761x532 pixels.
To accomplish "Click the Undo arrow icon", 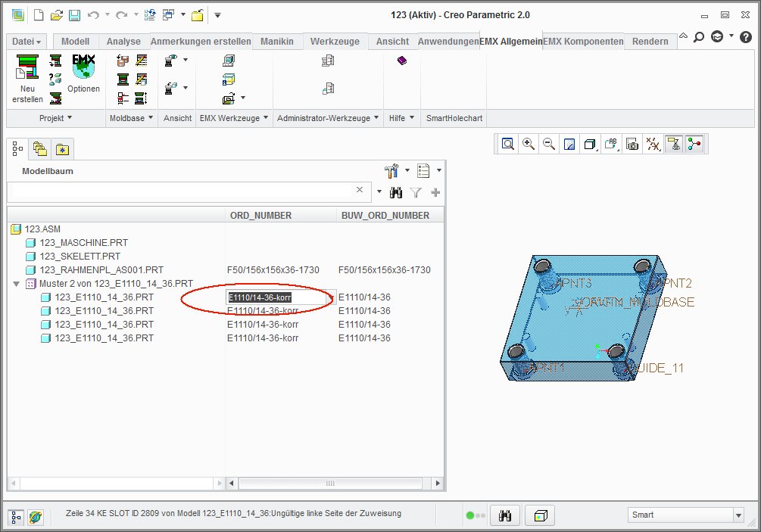I will click(x=93, y=15).
